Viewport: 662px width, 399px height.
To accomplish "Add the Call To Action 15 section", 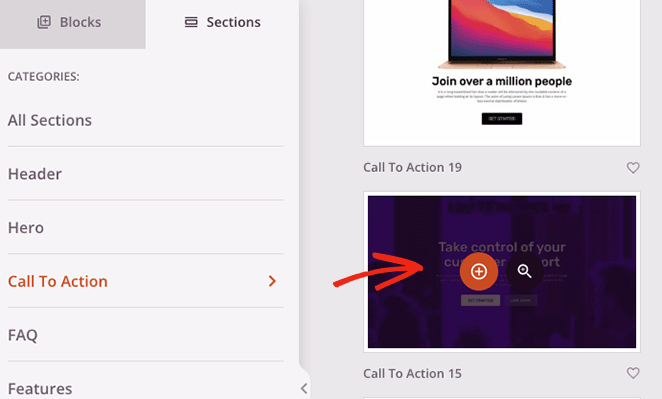I will [479, 271].
